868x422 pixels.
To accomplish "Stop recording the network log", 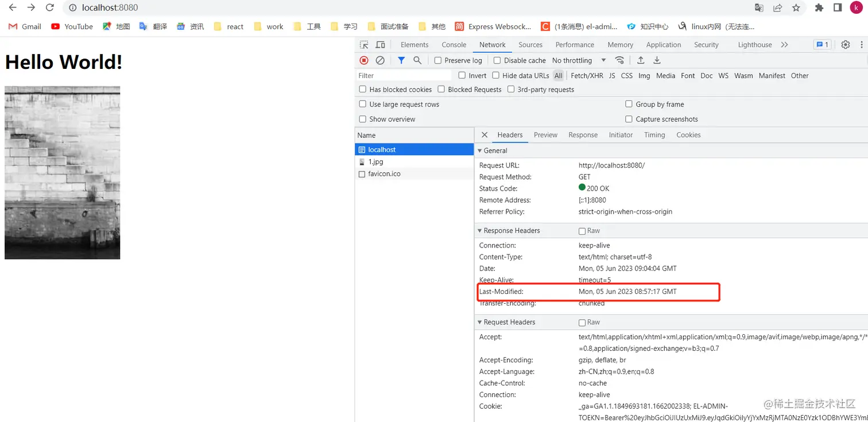I will point(364,60).
